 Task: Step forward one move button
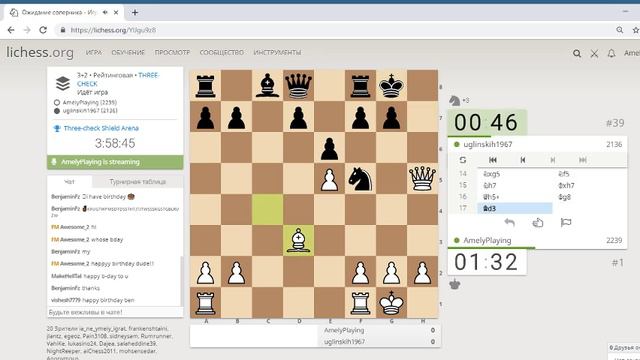(x=553, y=160)
